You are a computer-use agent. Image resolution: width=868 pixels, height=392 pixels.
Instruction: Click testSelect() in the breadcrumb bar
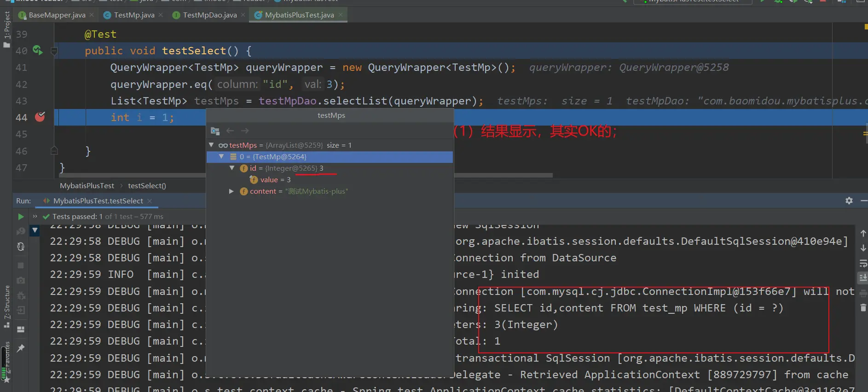[x=147, y=186]
